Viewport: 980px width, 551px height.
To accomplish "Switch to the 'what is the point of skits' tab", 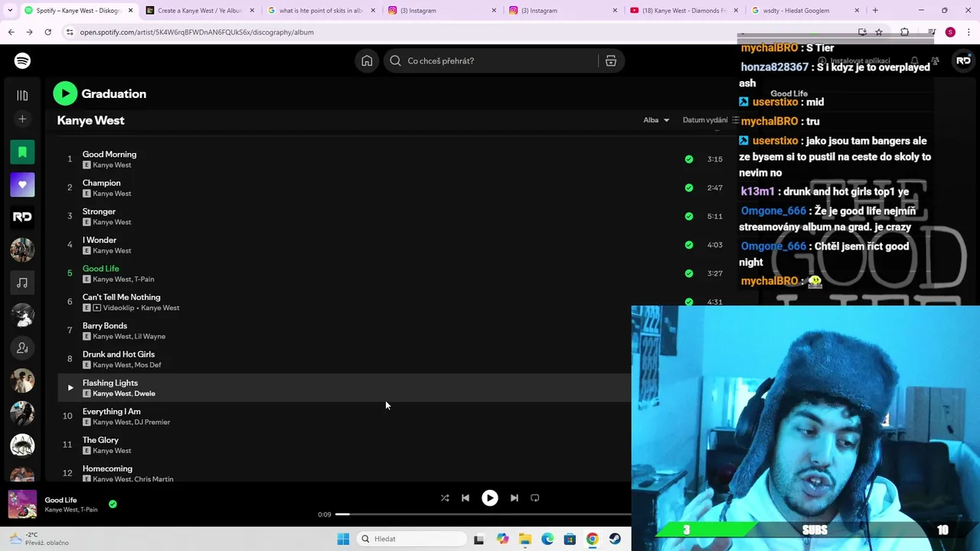I will [x=320, y=11].
